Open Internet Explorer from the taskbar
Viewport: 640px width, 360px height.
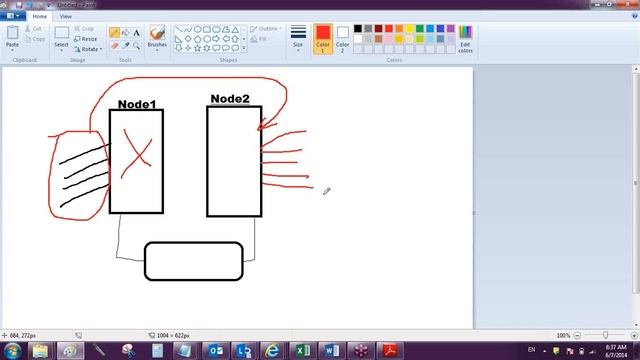(273, 351)
